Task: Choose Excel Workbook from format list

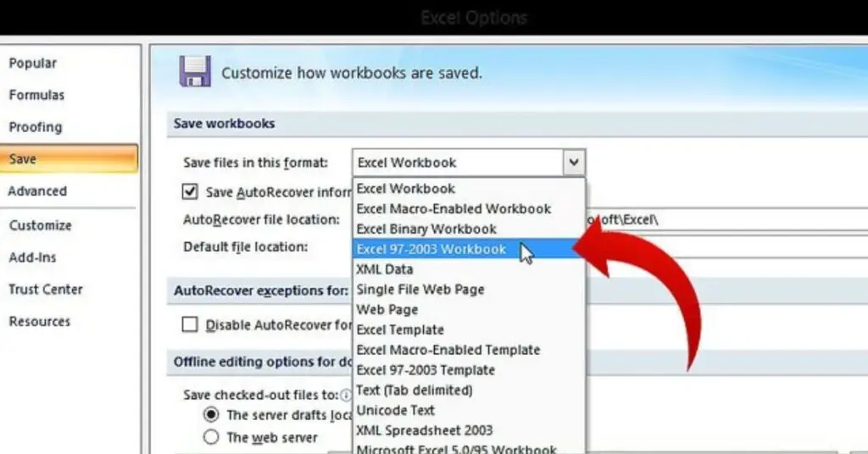Action: click(469, 189)
